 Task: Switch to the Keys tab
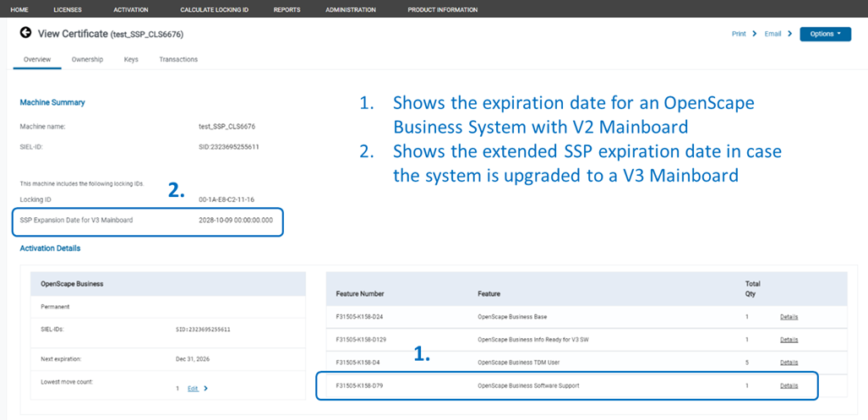131,59
